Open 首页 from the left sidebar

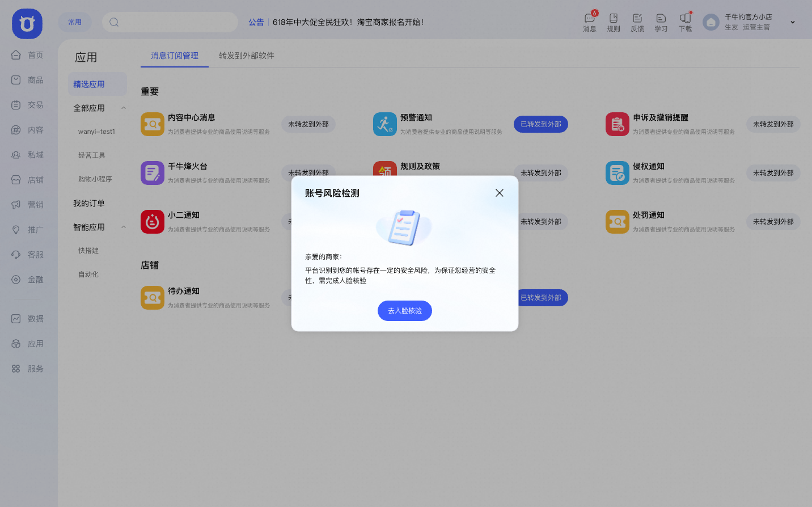(x=28, y=55)
